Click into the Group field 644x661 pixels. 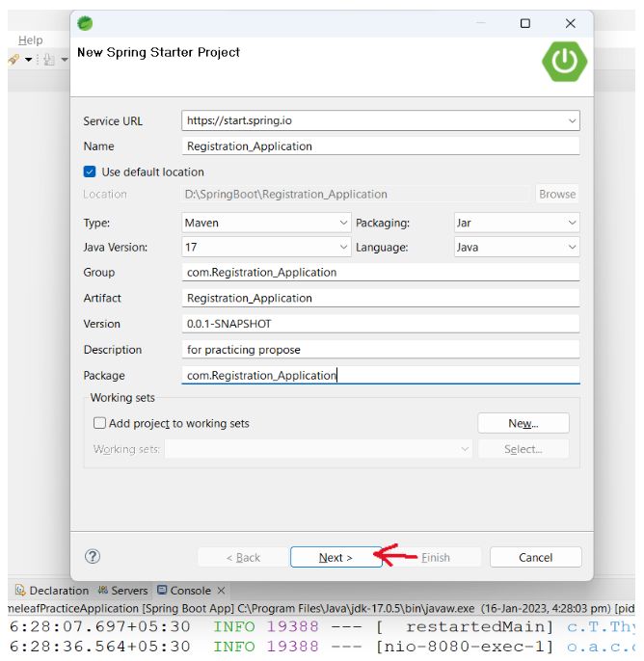(381, 272)
